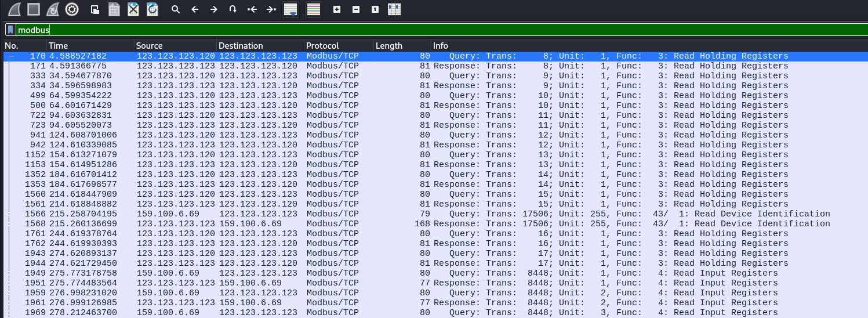
Task: Start capturing packets with shark fin icon
Action: [14, 9]
